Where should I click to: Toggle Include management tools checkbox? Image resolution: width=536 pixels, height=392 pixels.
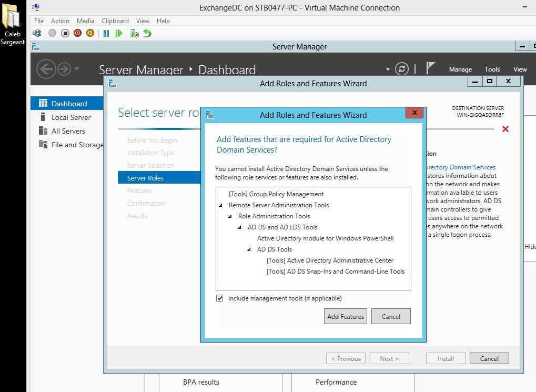(219, 298)
